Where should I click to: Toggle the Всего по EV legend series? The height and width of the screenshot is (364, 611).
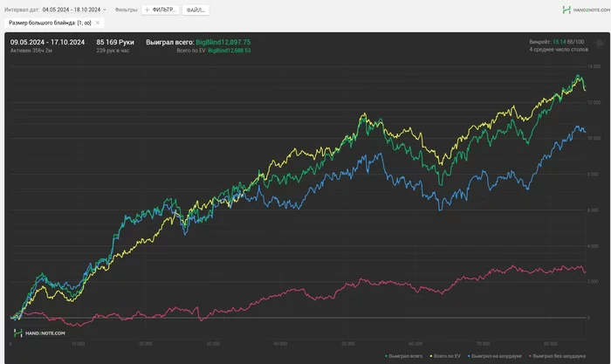[x=447, y=356]
